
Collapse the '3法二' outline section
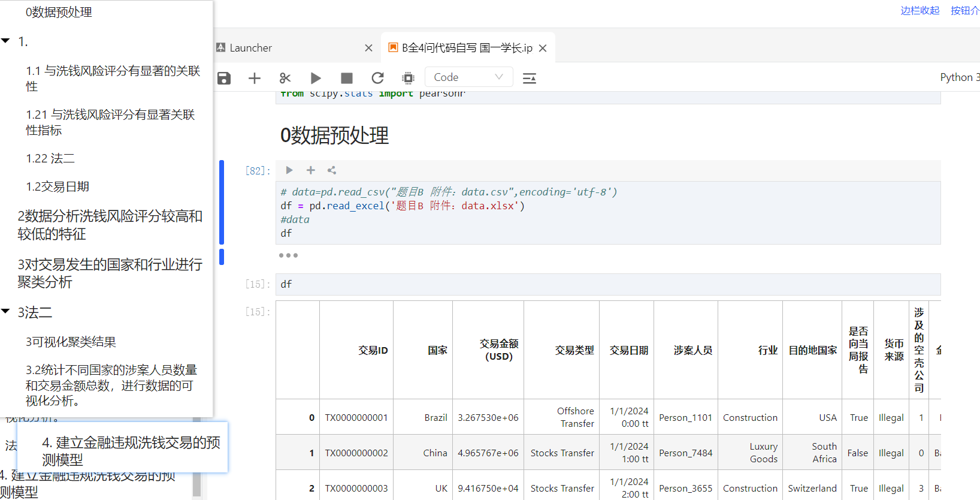pos(6,311)
